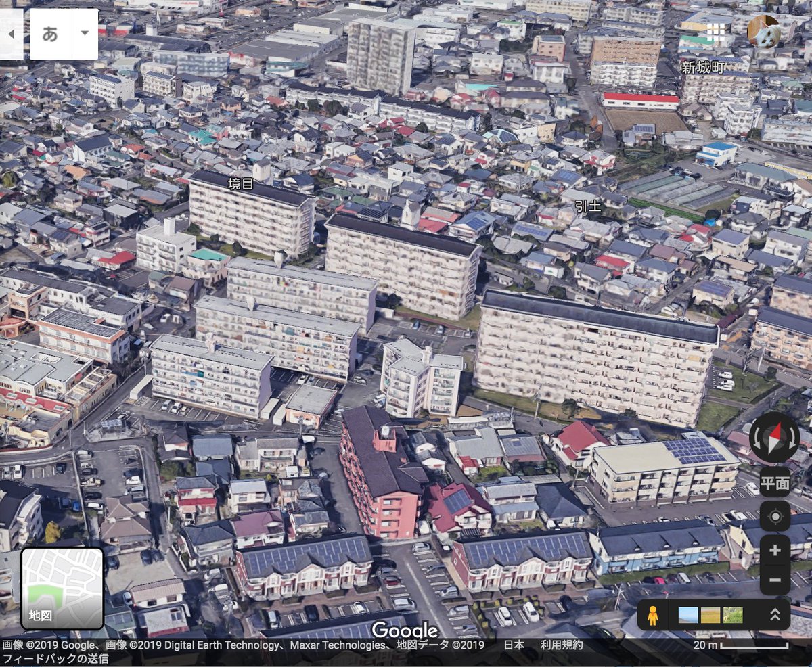Image resolution: width=812 pixels, height=667 pixels.
Task: Switch to flat view with 平面 button
Action: (x=775, y=482)
